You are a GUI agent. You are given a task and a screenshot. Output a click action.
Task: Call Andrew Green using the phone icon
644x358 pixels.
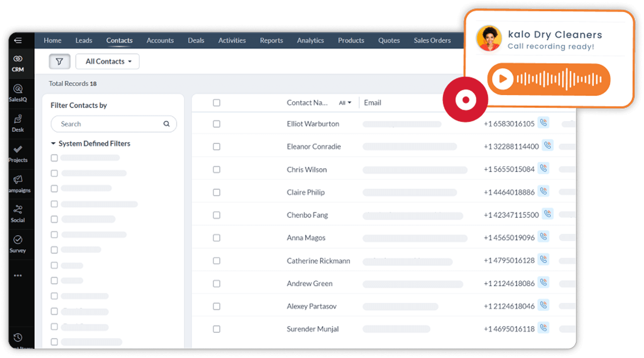click(x=543, y=283)
